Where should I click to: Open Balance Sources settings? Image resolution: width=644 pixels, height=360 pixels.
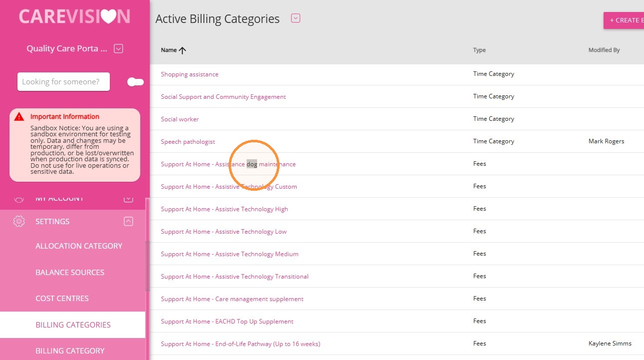pos(70,273)
